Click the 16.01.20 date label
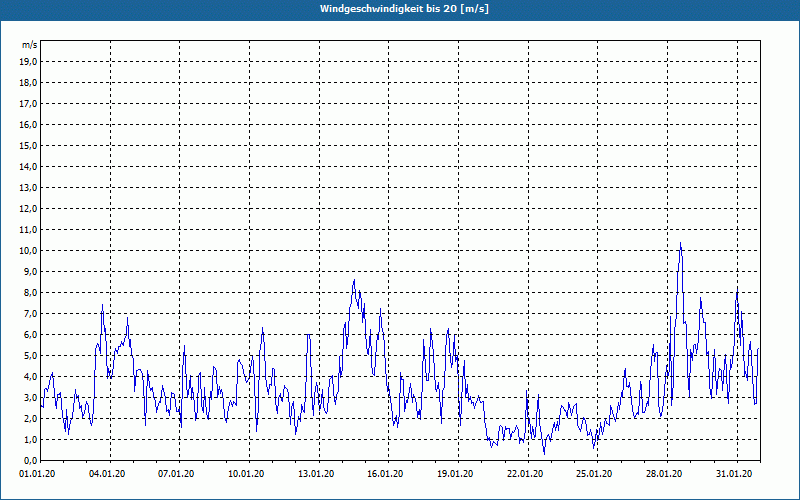This screenshot has height=500, width=800. 385,473
